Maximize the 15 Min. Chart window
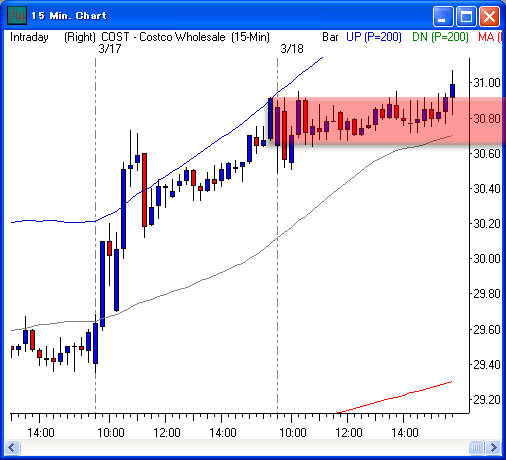This screenshot has height=460, width=506. click(x=466, y=16)
